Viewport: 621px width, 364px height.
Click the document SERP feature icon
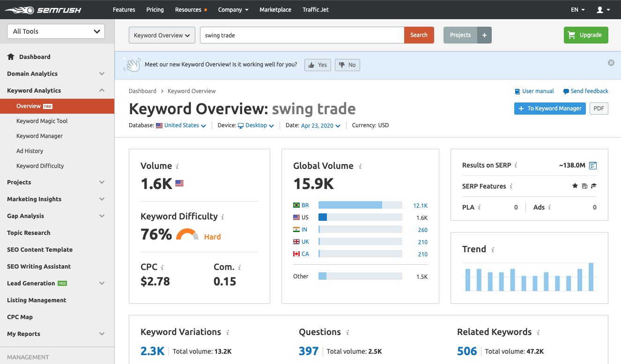coord(584,186)
